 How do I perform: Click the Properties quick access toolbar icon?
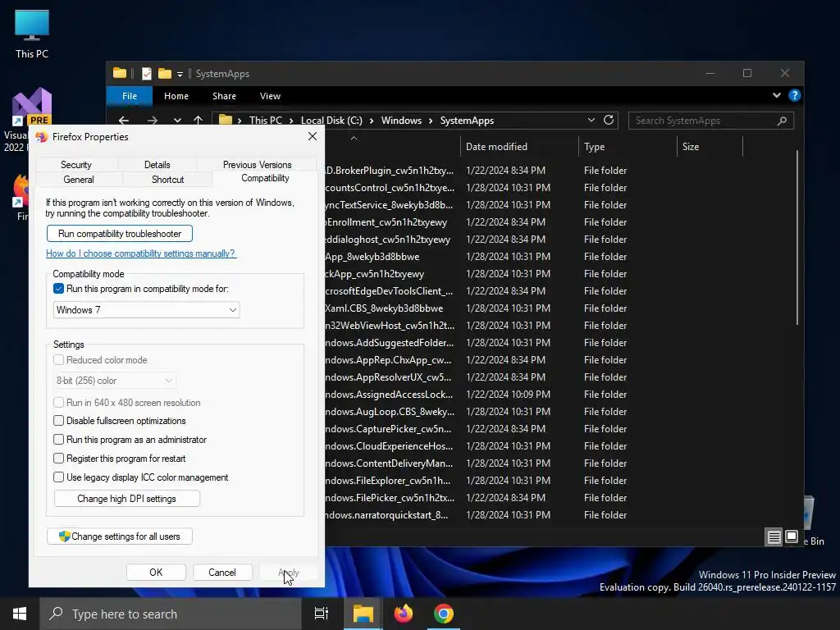(x=146, y=73)
